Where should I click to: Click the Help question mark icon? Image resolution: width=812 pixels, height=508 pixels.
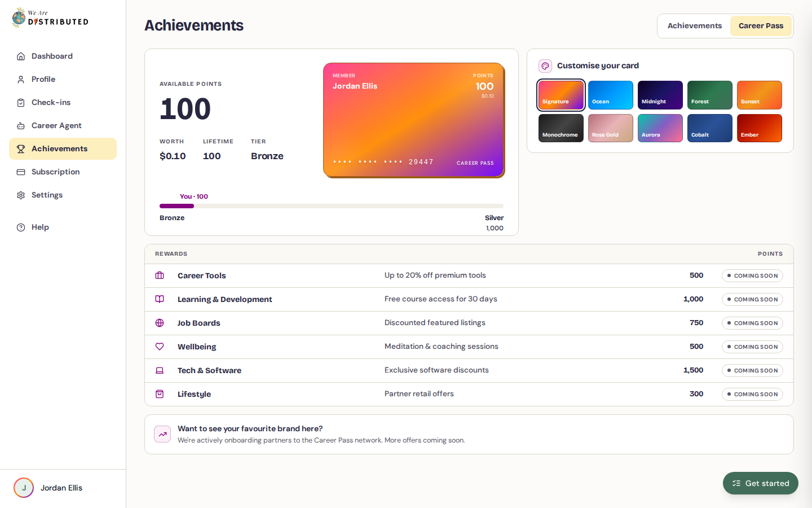[21, 227]
